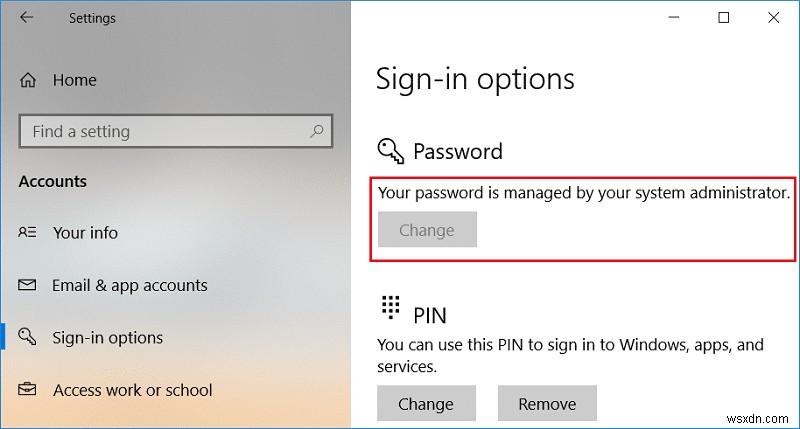This screenshot has height=429, width=800.
Task: Focus the Find a setting search box
Action: [x=160, y=131]
